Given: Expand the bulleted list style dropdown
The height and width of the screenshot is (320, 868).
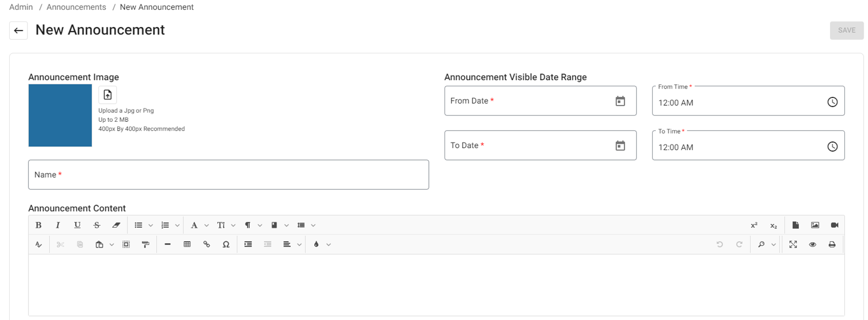Looking at the screenshot, I should 151,226.
